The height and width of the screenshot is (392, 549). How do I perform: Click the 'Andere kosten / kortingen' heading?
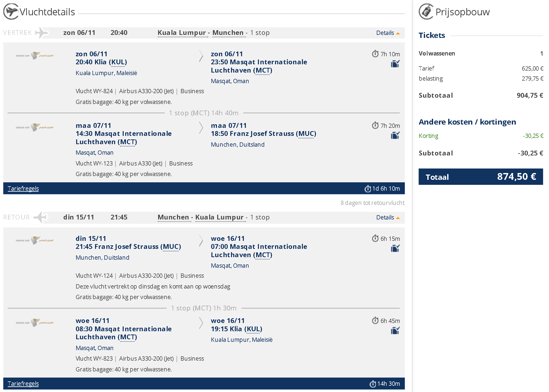click(x=467, y=122)
